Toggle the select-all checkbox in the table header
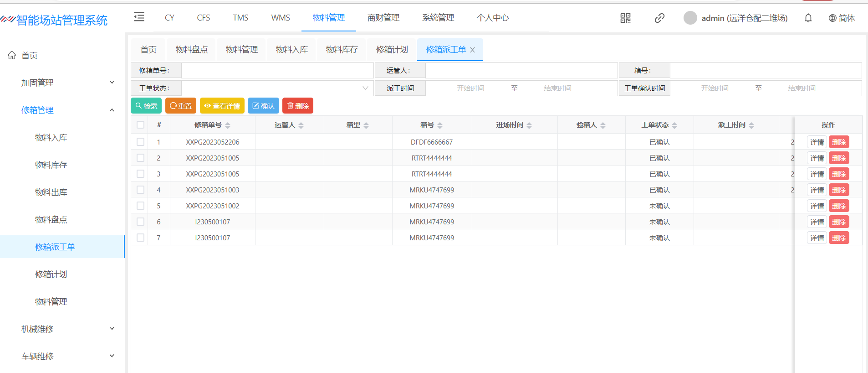The image size is (868, 373). (140, 125)
